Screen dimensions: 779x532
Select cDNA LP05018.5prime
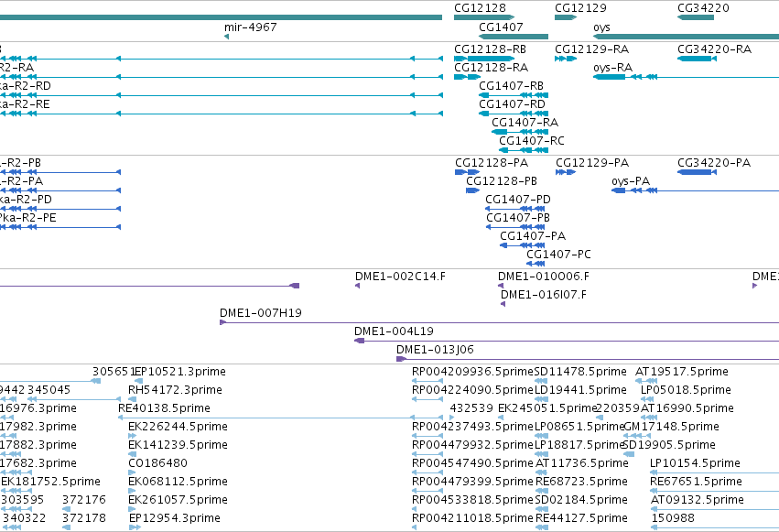coord(686,390)
